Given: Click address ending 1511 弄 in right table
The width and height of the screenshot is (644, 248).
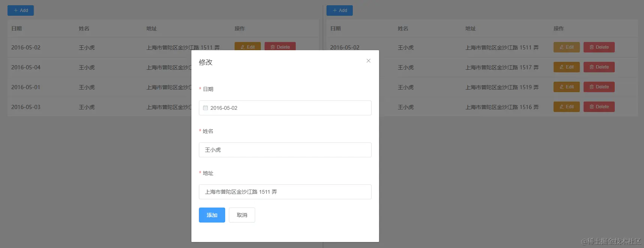Looking at the screenshot, I should point(502,48).
